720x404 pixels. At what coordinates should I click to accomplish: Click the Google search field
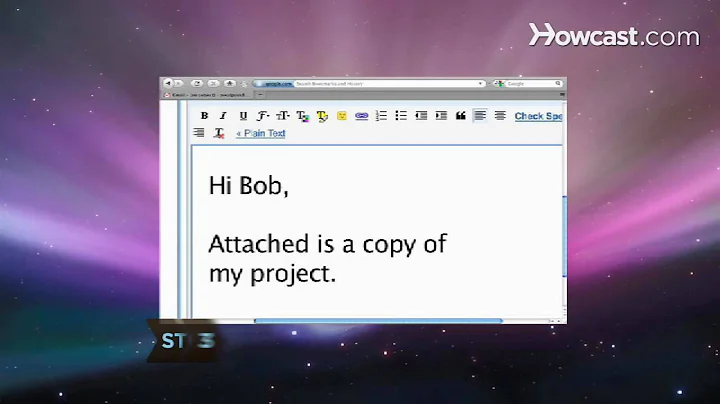point(529,84)
